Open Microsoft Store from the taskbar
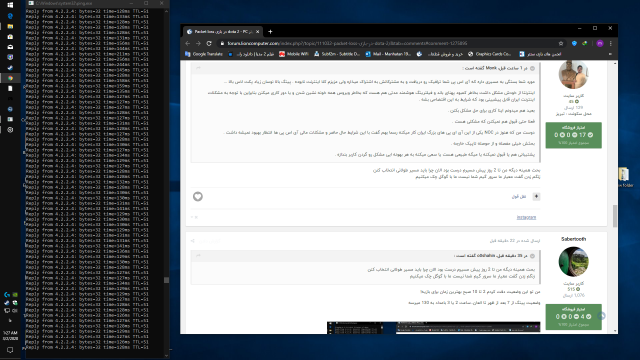This screenshot has height=360, width=640. click(x=10, y=37)
